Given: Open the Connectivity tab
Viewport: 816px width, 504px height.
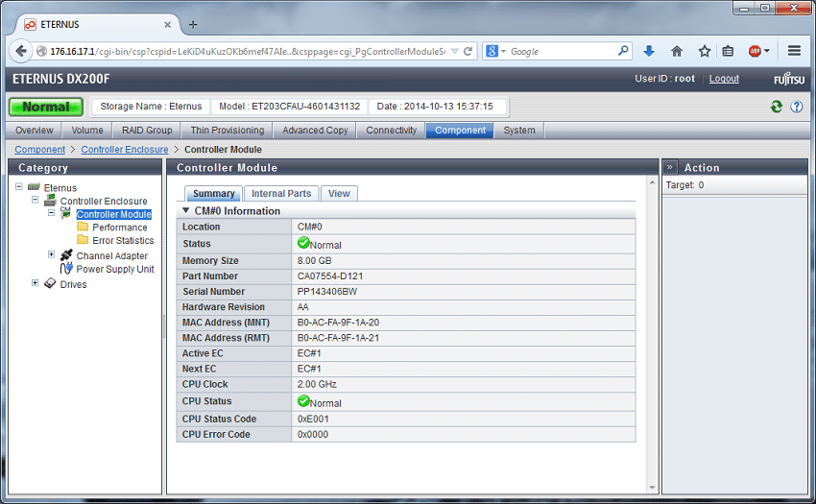Looking at the screenshot, I should pyautogui.click(x=392, y=131).
